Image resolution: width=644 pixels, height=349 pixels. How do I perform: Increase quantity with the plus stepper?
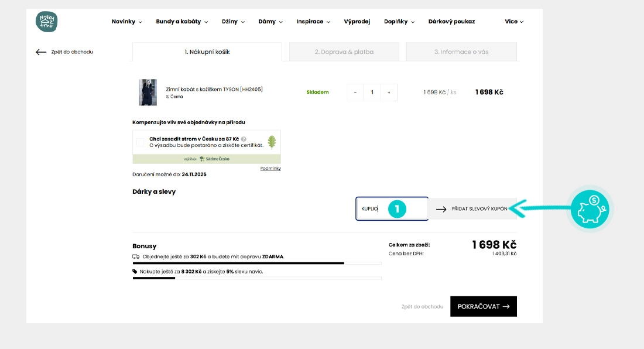point(388,92)
